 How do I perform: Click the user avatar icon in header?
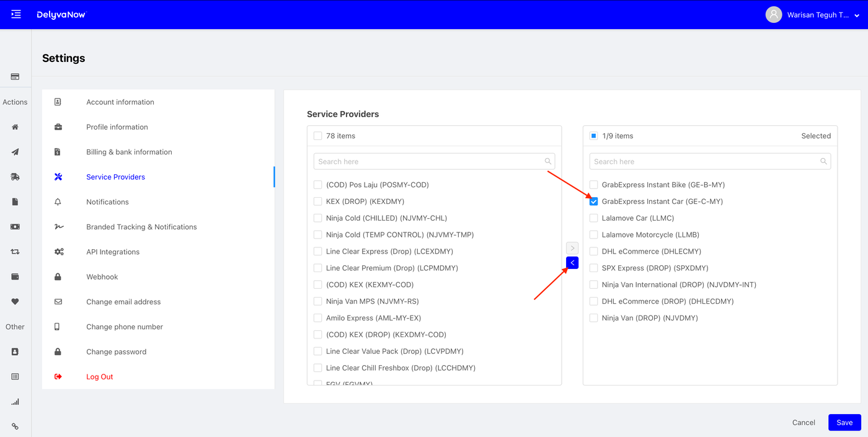tap(773, 15)
